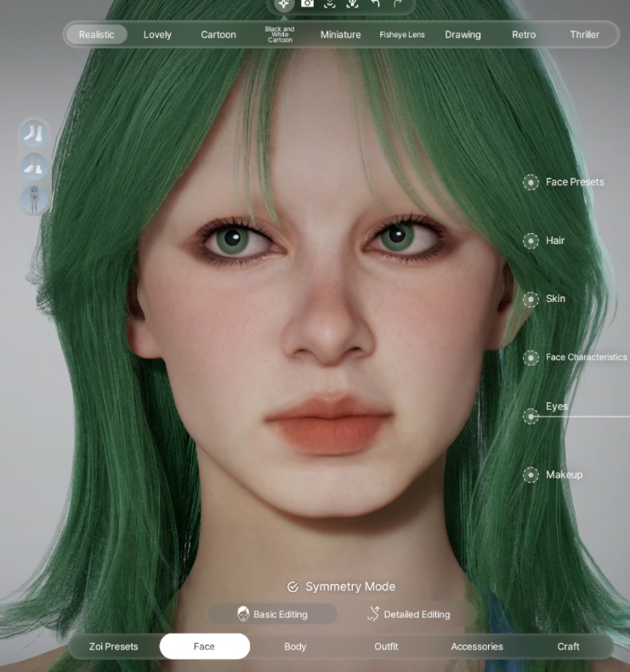Click the redo arrow icon
630x672 pixels.
(398, 4)
